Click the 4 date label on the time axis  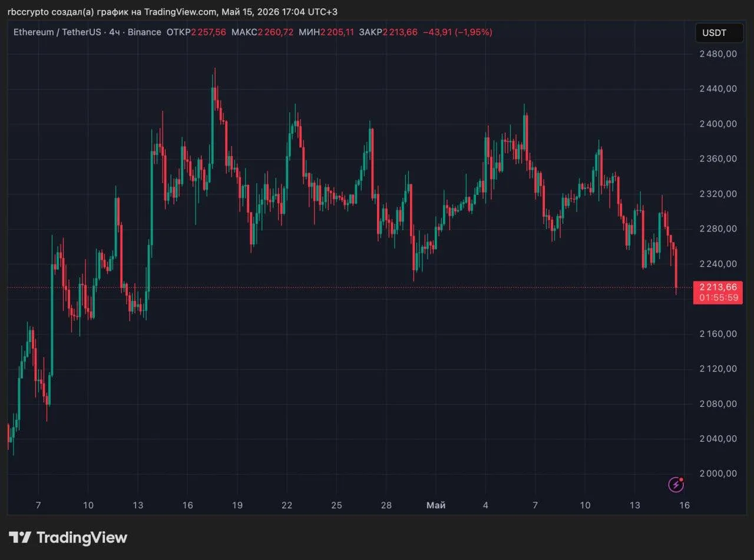pyautogui.click(x=485, y=505)
